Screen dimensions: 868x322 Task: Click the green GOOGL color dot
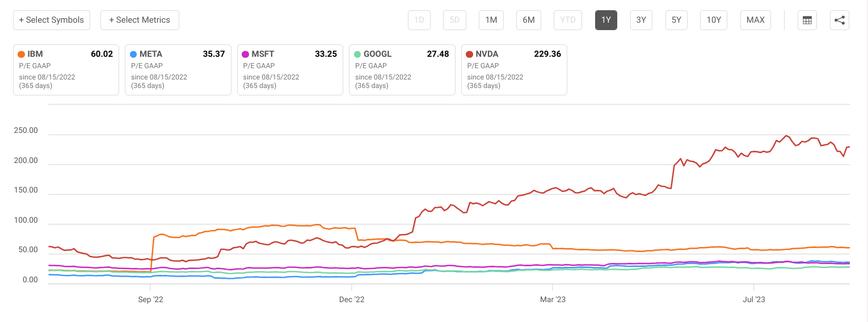pos(357,55)
